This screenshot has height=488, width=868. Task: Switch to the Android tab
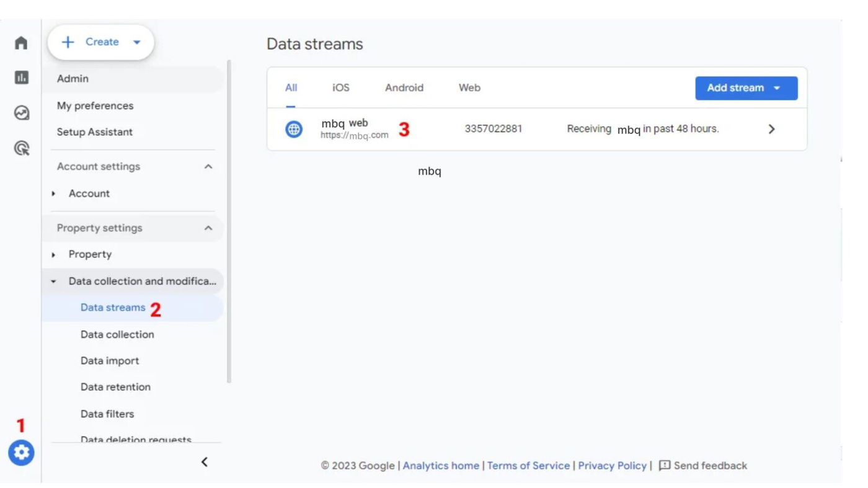tap(404, 88)
